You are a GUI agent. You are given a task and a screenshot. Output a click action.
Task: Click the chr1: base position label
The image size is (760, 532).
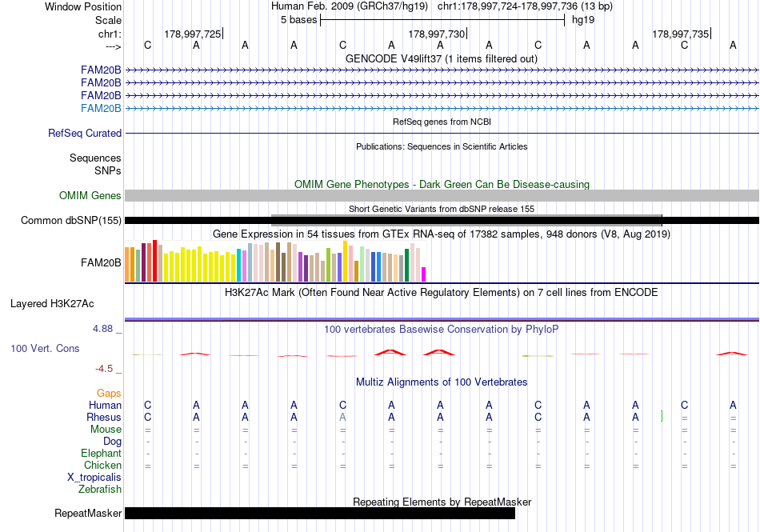click(110, 34)
